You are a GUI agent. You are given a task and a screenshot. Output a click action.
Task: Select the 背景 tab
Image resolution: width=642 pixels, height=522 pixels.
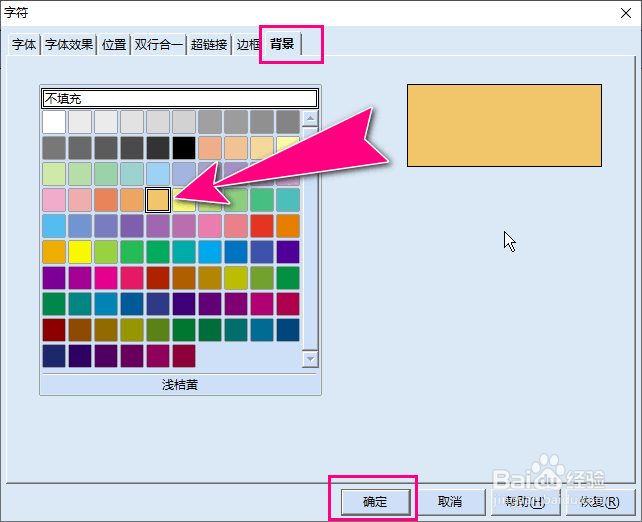pos(282,43)
